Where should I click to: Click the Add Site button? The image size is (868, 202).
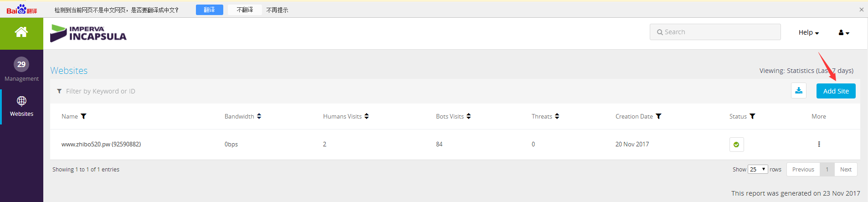836,91
